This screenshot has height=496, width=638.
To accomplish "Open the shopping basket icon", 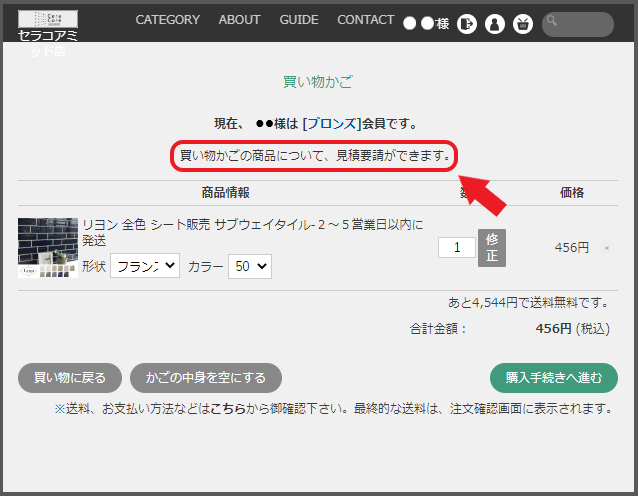I will tap(522, 24).
